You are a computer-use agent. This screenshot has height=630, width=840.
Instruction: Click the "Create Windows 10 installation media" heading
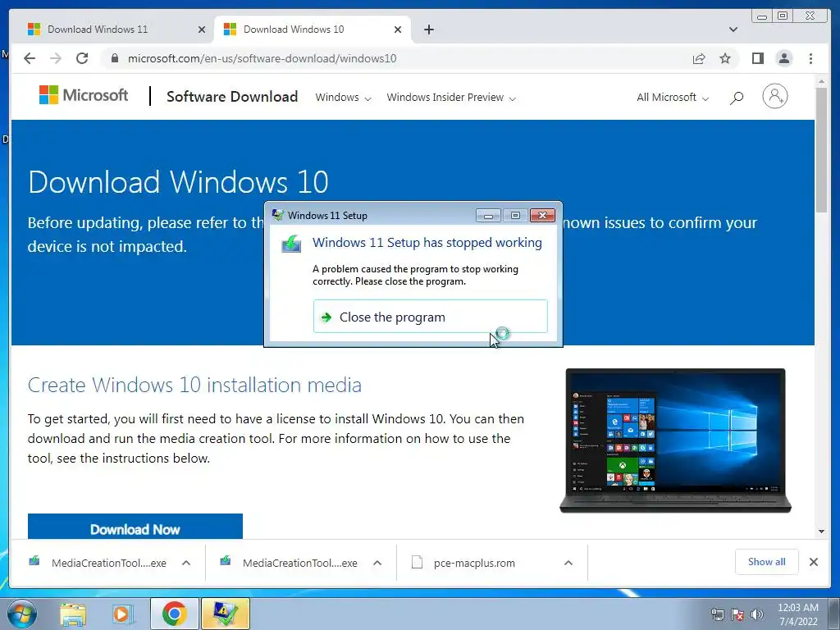[x=194, y=386]
